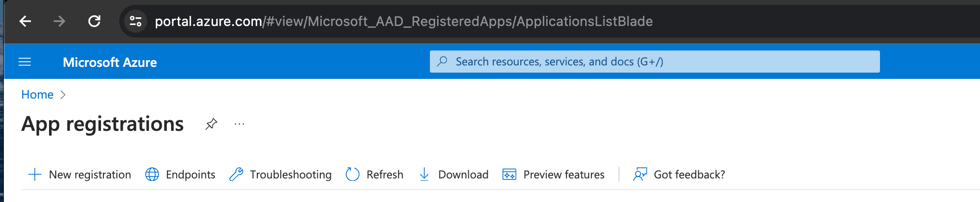Click the Got feedback person icon
The image size is (980, 202).
[x=640, y=174]
